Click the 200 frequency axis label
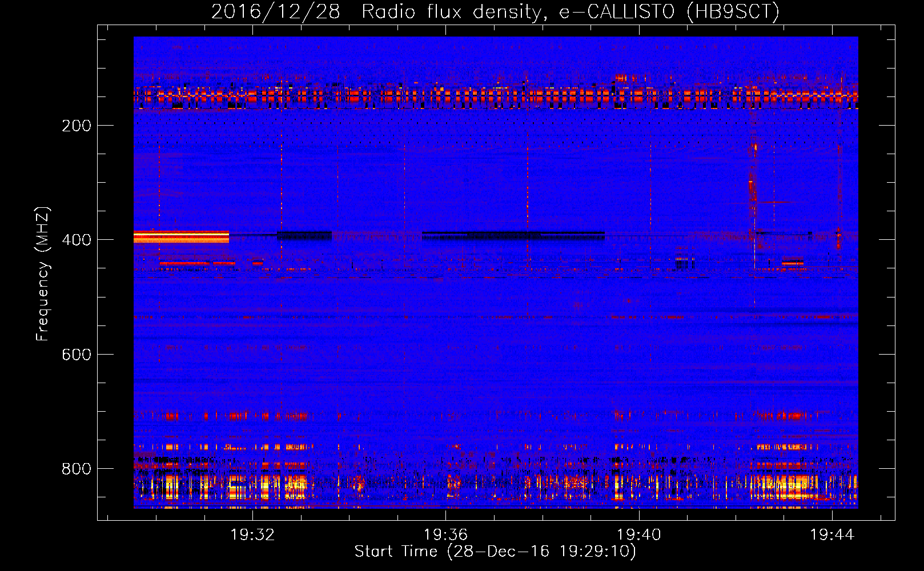Viewport: 924px width, 571px height. pos(77,126)
